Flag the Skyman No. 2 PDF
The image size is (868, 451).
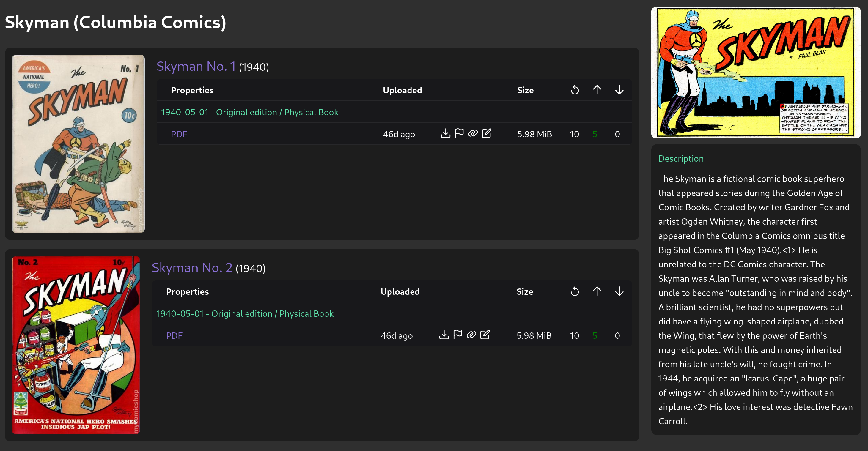[x=457, y=335]
